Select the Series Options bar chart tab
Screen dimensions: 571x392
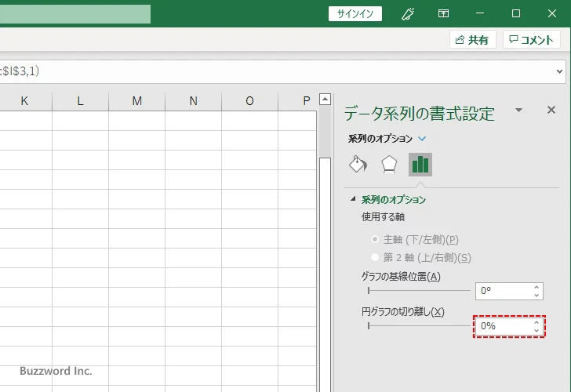[x=420, y=165]
